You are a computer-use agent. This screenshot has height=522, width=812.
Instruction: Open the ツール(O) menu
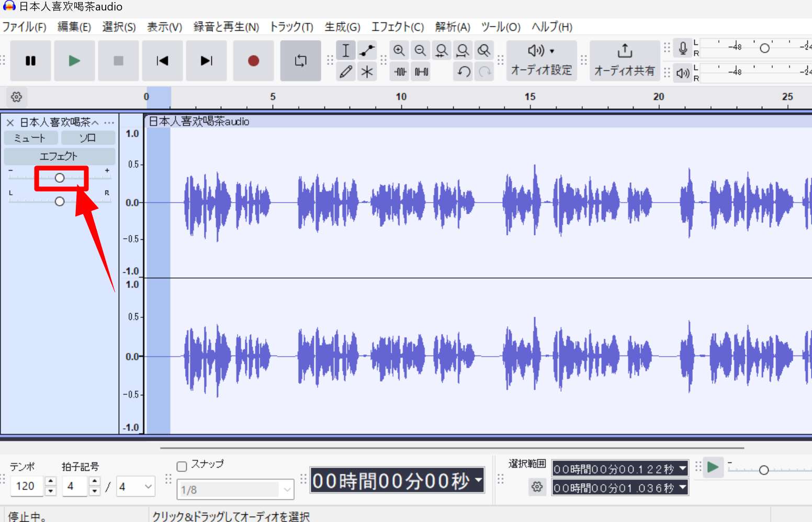pyautogui.click(x=501, y=27)
